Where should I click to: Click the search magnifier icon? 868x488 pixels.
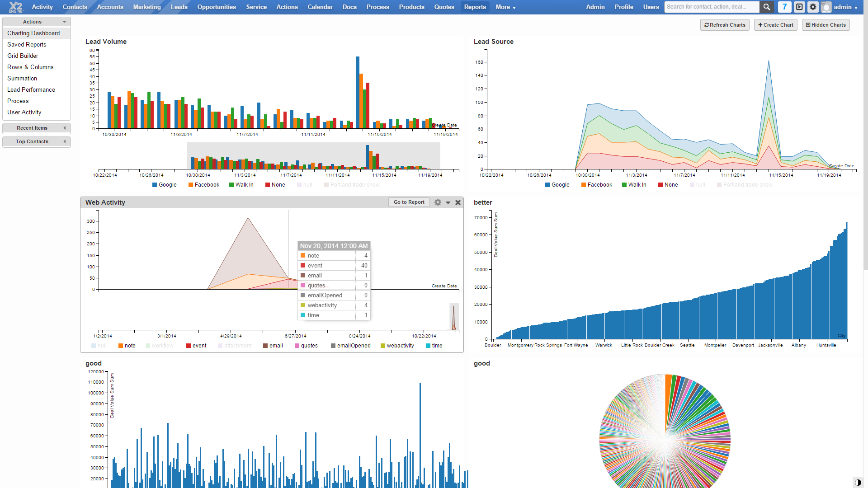point(766,7)
